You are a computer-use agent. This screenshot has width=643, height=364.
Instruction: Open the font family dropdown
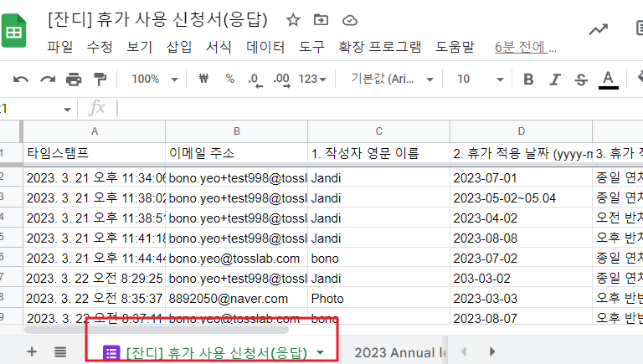coord(393,79)
